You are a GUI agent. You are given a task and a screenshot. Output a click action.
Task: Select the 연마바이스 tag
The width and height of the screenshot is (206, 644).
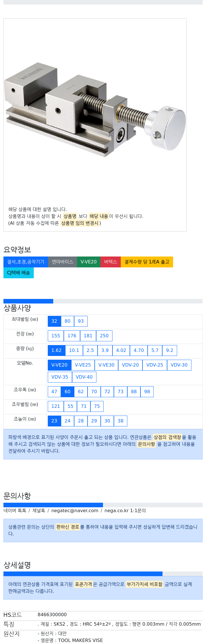click(62, 262)
